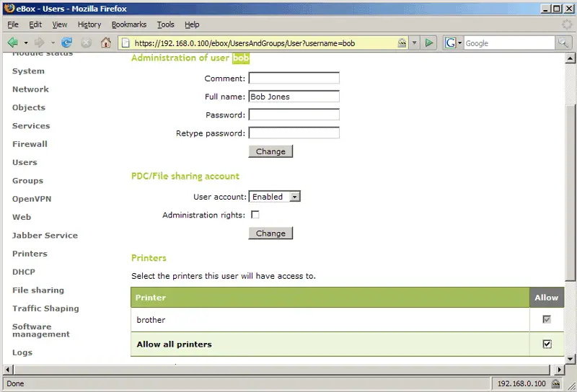
Task: Open the View menu
Action: (x=60, y=24)
